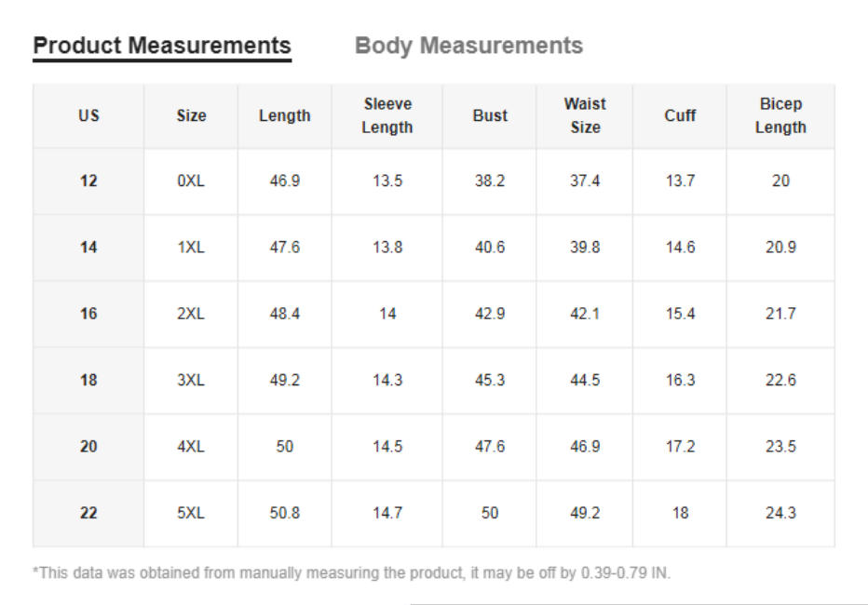The image size is (868, 605).
Task: Select the US size 18 row label
Action: pyautogui.click(x=88, y=380)
